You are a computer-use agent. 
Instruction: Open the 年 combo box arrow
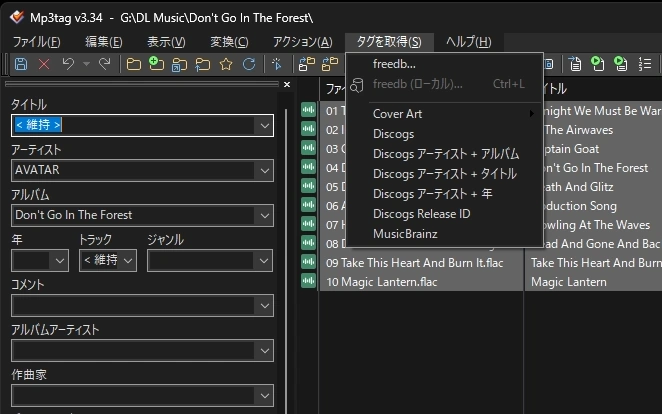(x=60, y=260)
